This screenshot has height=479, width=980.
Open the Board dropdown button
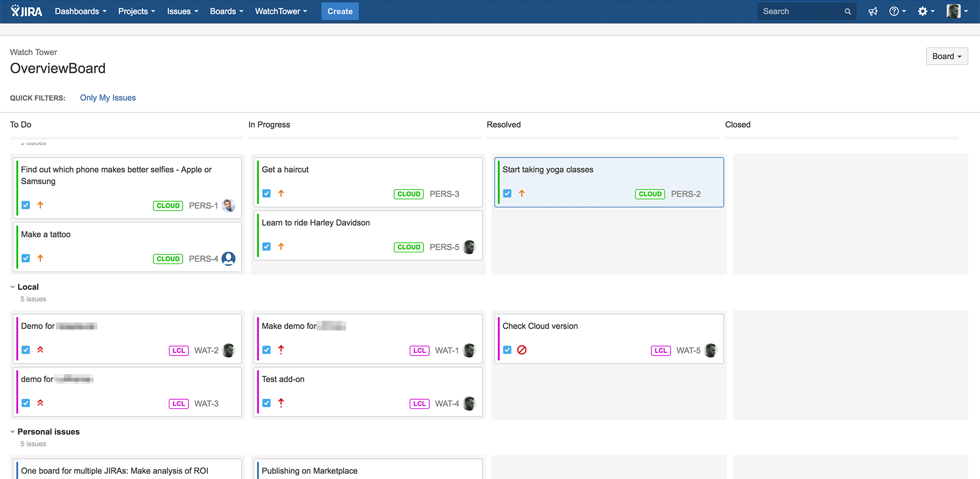(947, 56)
